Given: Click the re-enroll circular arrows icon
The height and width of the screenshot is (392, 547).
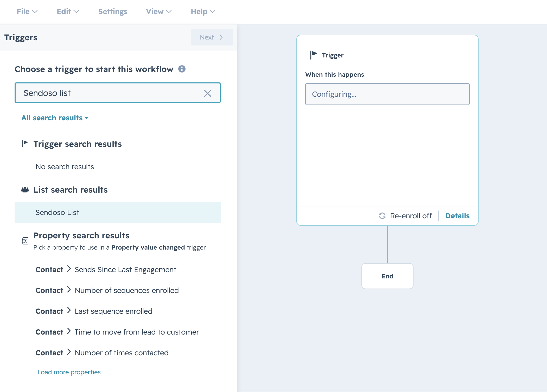Looking at the screenshot, I should coord(382,216).
